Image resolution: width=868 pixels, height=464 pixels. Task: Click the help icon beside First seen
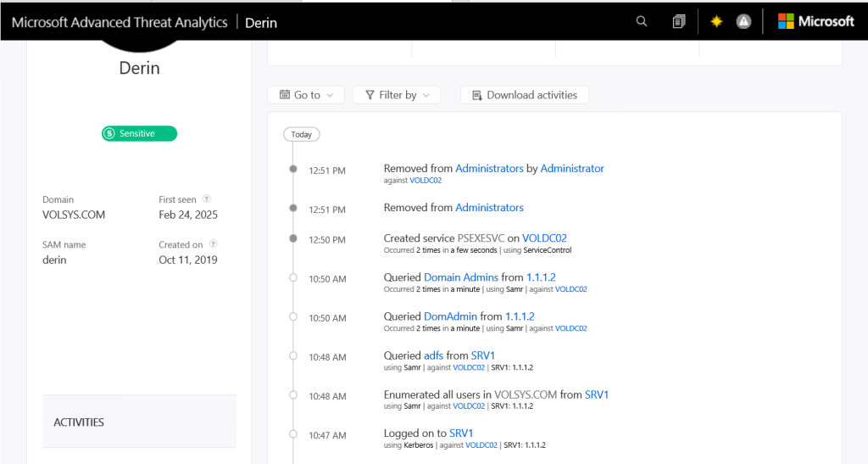pyautogui.click(x=207, y=199)
